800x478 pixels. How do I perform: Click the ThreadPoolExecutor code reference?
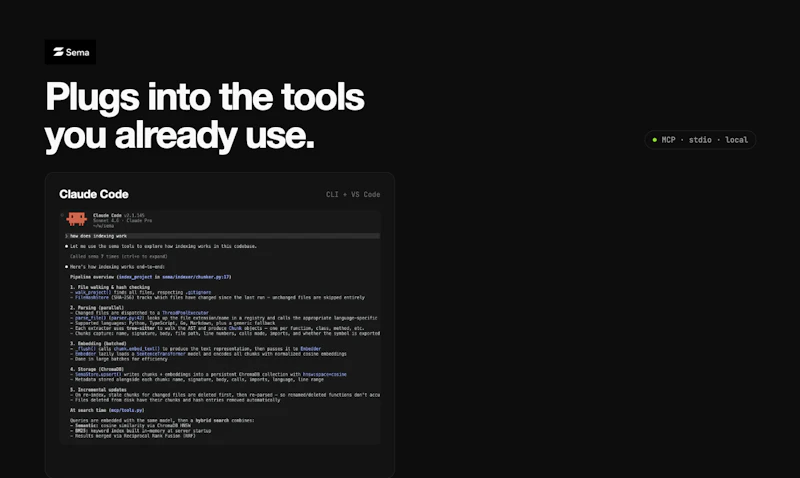(x=185, y=313)
